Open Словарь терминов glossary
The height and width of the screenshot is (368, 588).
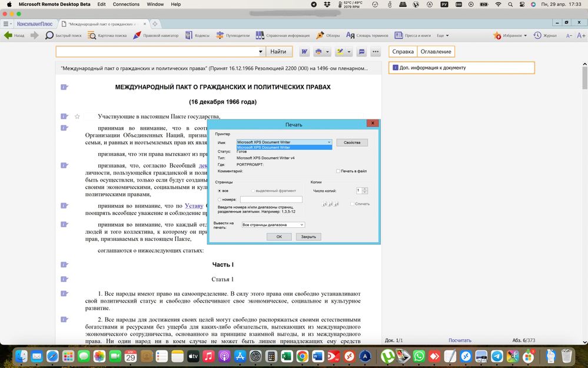[367, 35]
